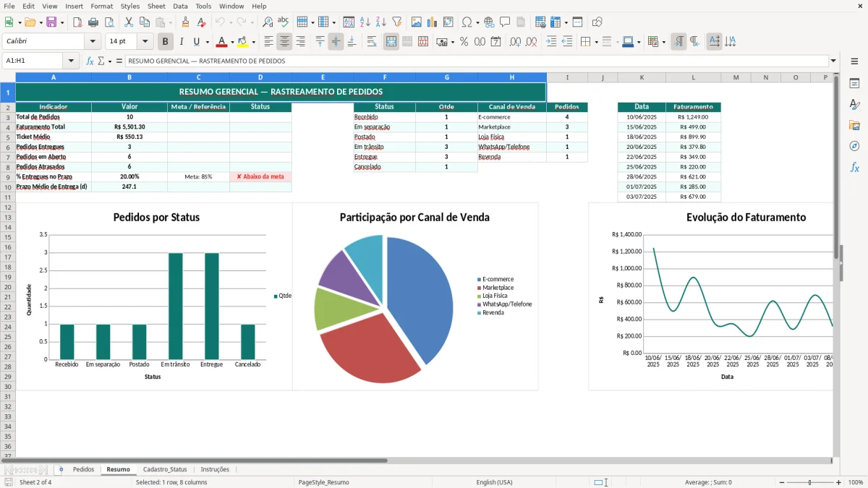This screenshot has width=868, height=488.
Task: Click the Format as Percent icon
Action: (x=464, y=42)
